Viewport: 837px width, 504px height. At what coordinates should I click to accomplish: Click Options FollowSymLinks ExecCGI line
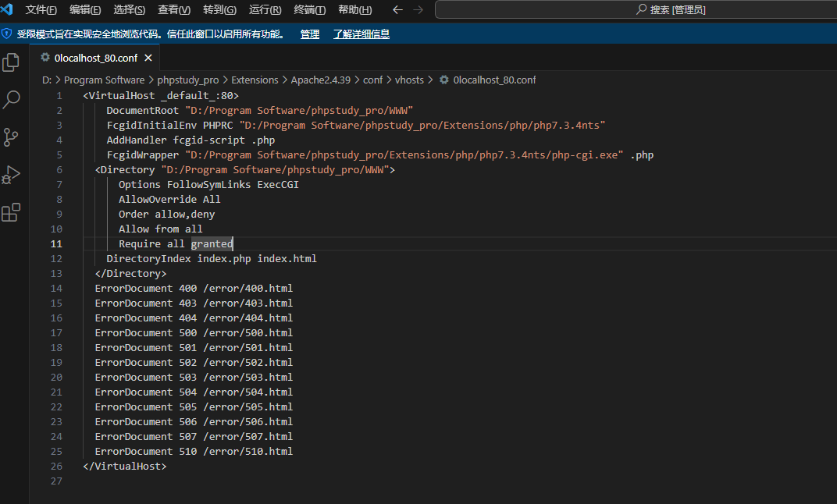tap(208, 185)
